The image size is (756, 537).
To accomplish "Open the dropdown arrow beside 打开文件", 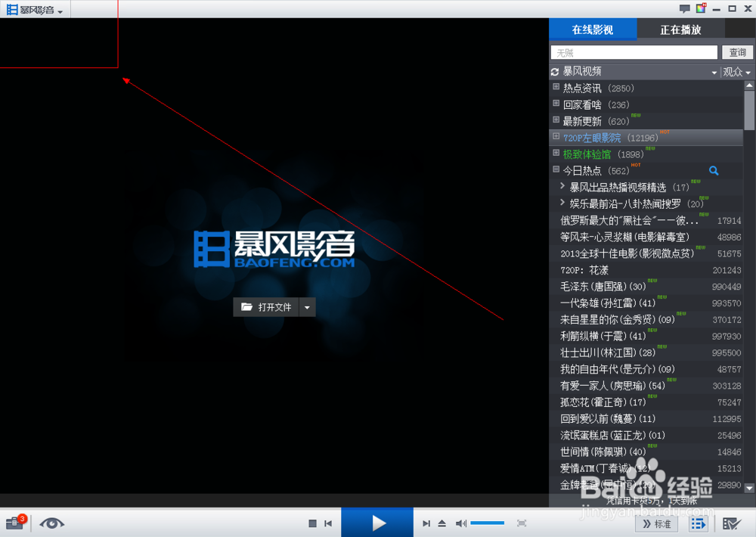I will tap(307, 307).
